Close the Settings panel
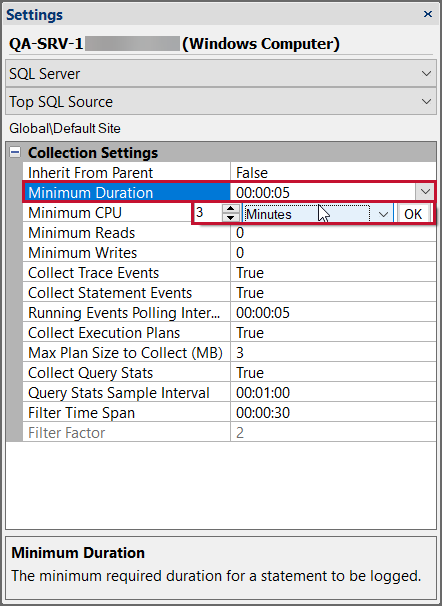Image resolution: width=442 pixels, height=606 pixels. (x=428, y=14)
